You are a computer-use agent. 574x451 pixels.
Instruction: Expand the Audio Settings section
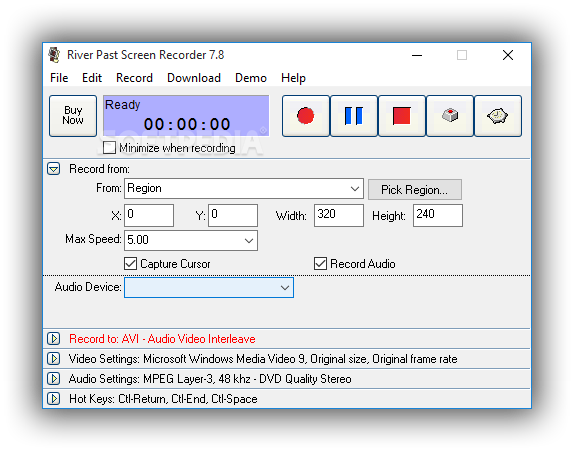53,379
